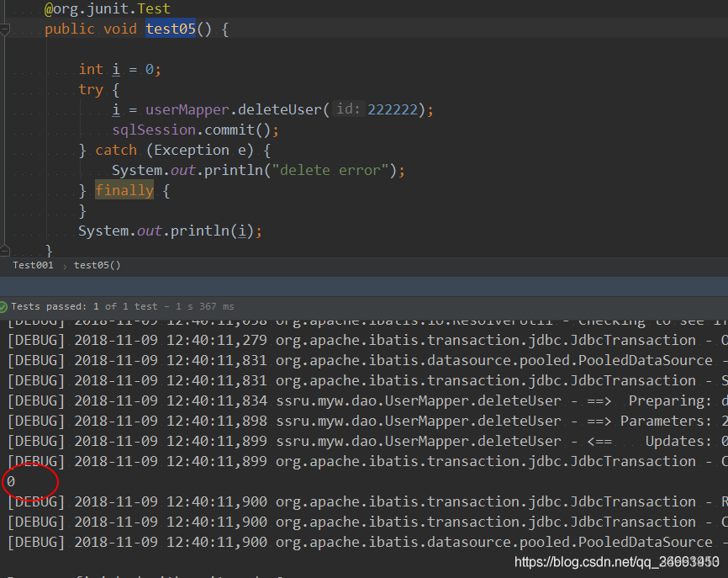Click the 222222 argument value
This screenshot has height=578, width=728.
coord(393,109)
